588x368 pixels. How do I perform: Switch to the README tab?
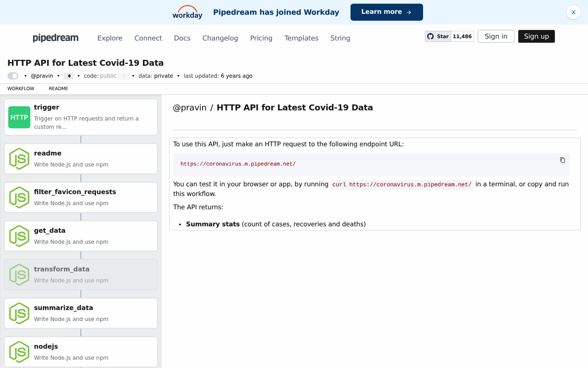[58, 89]
